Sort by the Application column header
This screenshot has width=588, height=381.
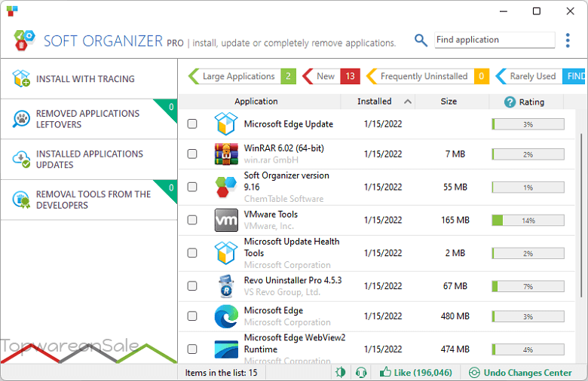[259, 102]
